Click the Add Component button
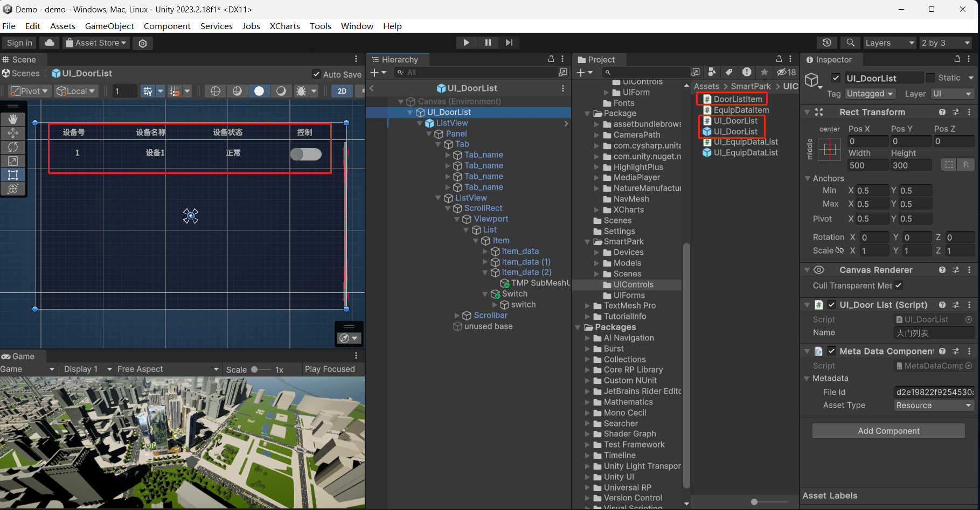The image size is (980, 510). pos(888,431)
